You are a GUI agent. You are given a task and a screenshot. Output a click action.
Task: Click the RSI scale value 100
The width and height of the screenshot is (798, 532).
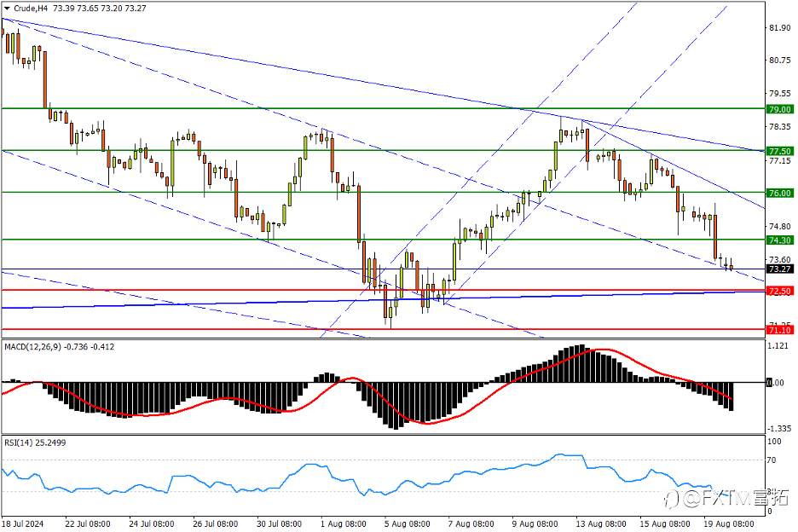click(x=774, y=442)
